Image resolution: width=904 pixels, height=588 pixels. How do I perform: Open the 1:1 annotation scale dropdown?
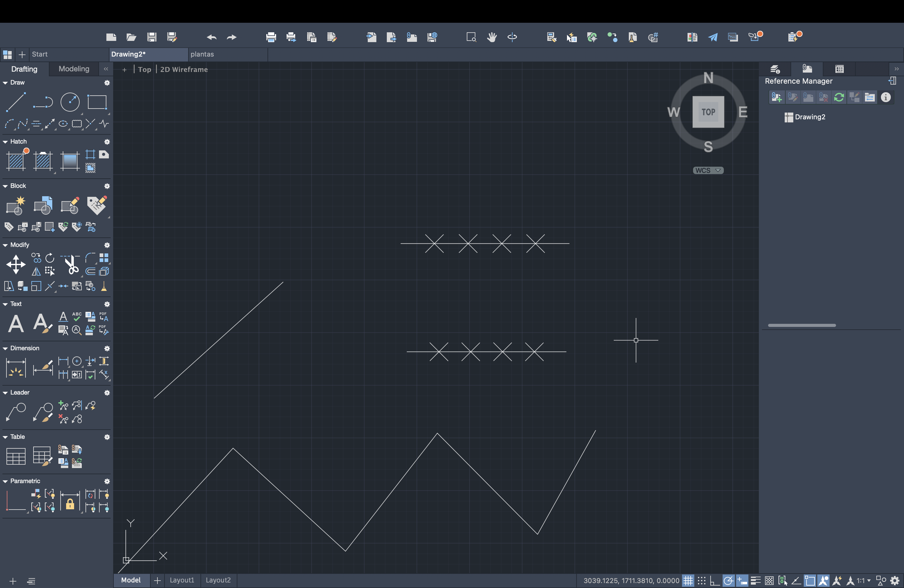863,580
